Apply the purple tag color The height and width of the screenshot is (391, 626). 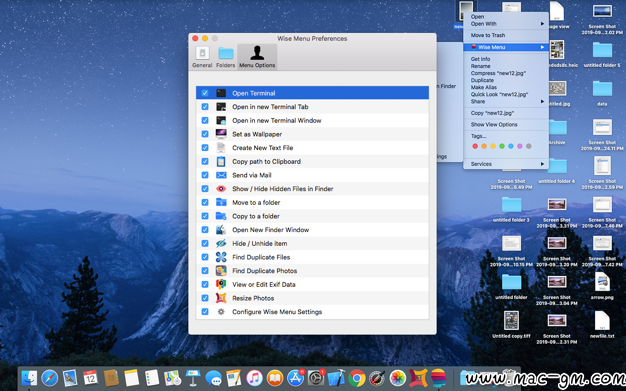(x=520, y=146)
